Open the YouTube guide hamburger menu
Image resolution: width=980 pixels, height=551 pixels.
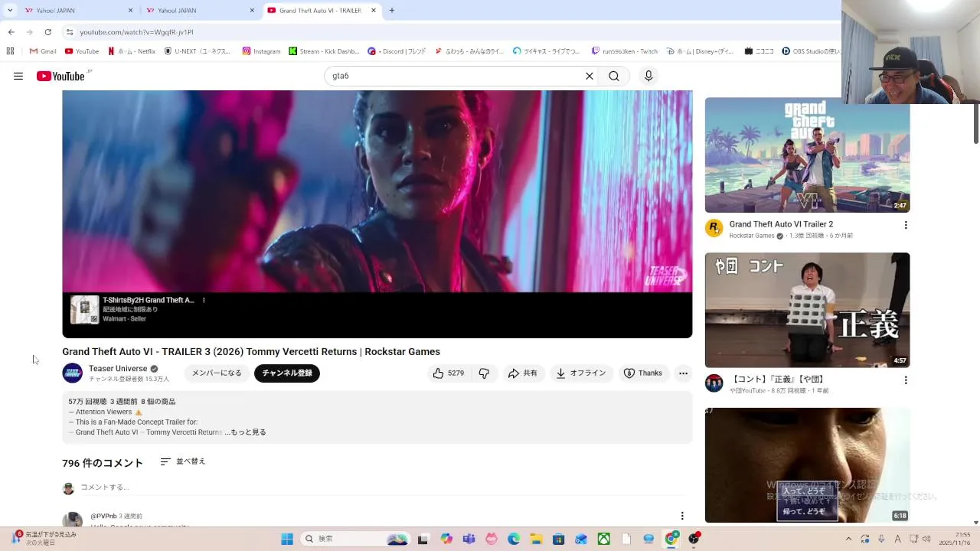point(18,76)
